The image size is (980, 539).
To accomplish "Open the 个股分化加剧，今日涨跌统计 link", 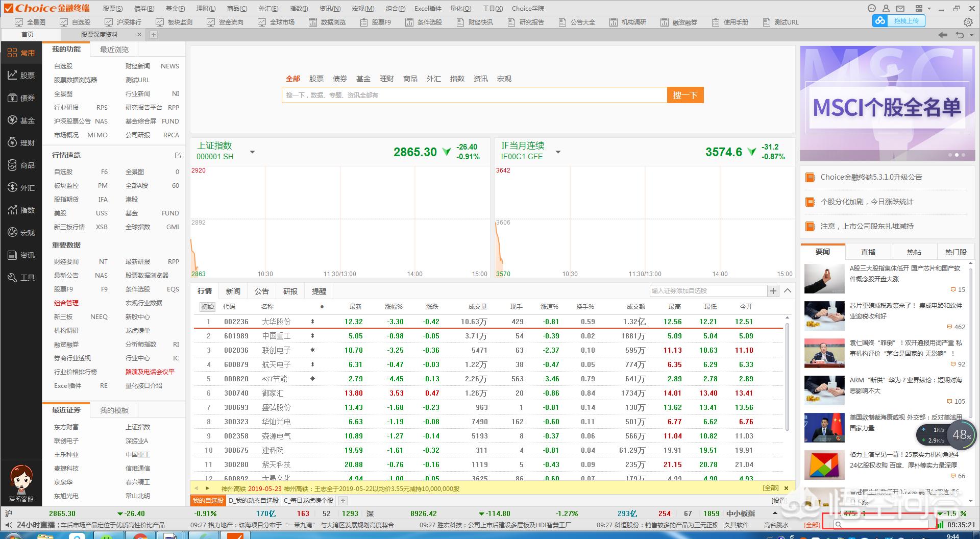I will coord(867,202).
